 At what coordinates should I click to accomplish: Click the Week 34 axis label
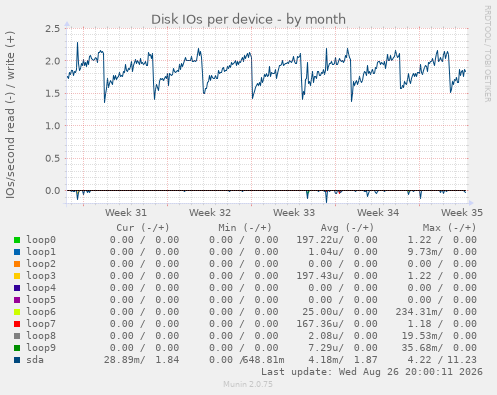pos(378,213)
